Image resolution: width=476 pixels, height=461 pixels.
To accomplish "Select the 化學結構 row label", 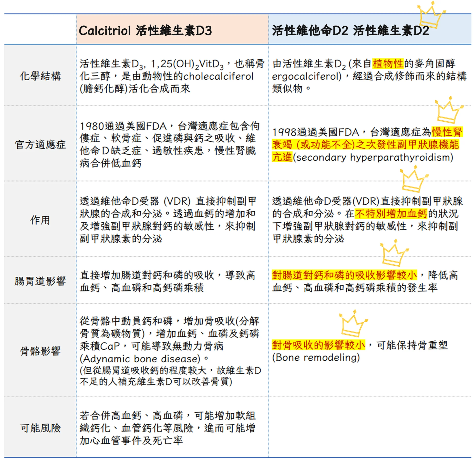I will click(40, 76).
